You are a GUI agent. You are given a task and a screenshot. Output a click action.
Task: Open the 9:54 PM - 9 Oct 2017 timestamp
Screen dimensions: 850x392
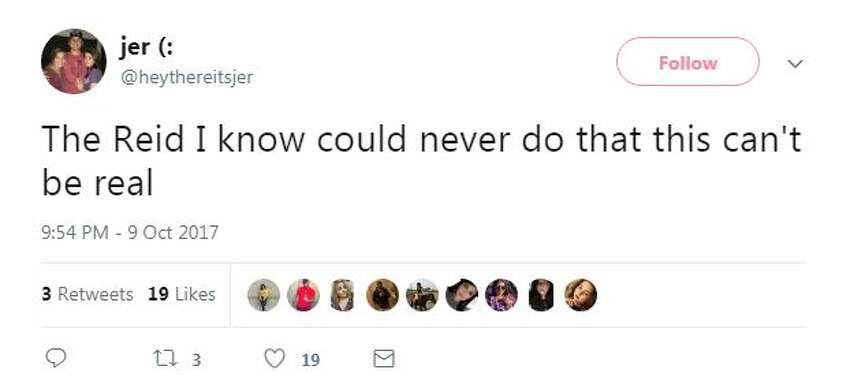[130, 233]
